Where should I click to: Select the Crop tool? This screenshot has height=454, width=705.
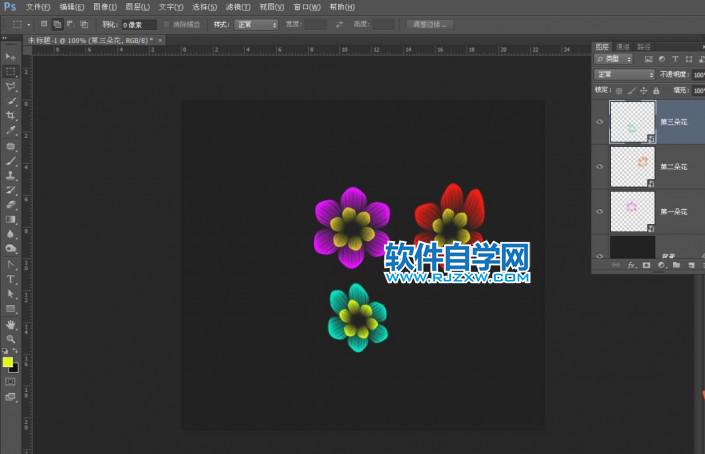coord(10,116)
